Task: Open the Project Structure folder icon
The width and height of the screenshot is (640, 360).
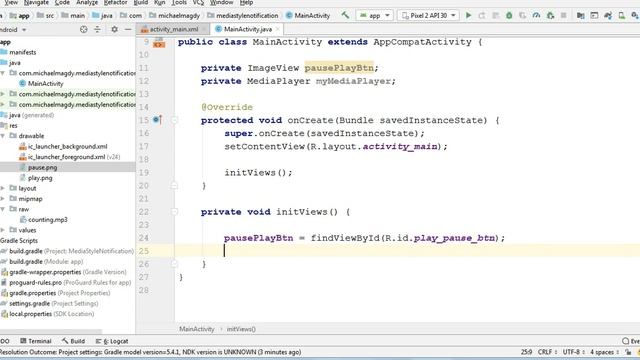Action: 580,16
